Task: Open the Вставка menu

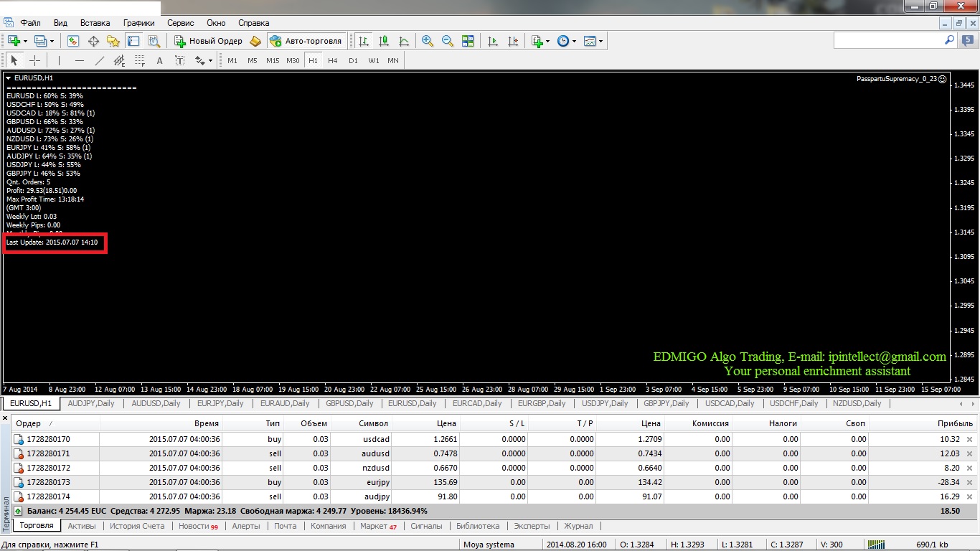Action: point(95,23)
